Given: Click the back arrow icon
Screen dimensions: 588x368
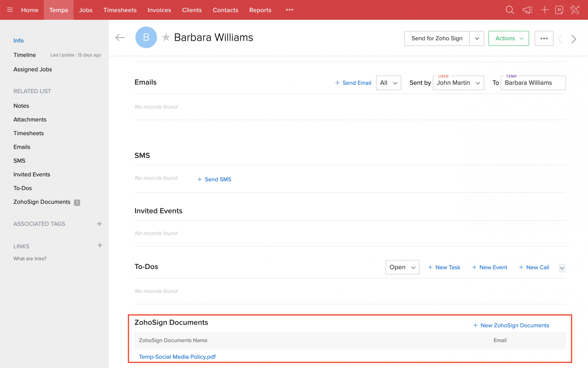Looking at the screenshot, I should coord(120,37).
